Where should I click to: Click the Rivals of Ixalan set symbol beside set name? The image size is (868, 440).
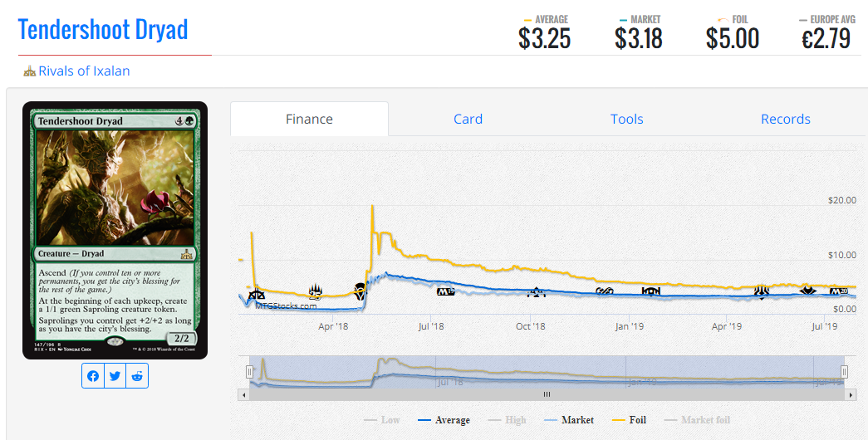coord(29,71)
